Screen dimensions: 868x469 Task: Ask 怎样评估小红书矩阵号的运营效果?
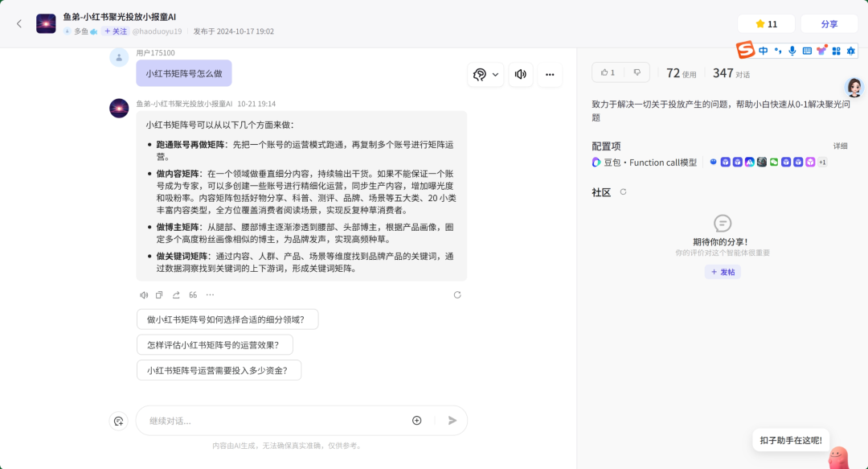click(x=215, y=345)
